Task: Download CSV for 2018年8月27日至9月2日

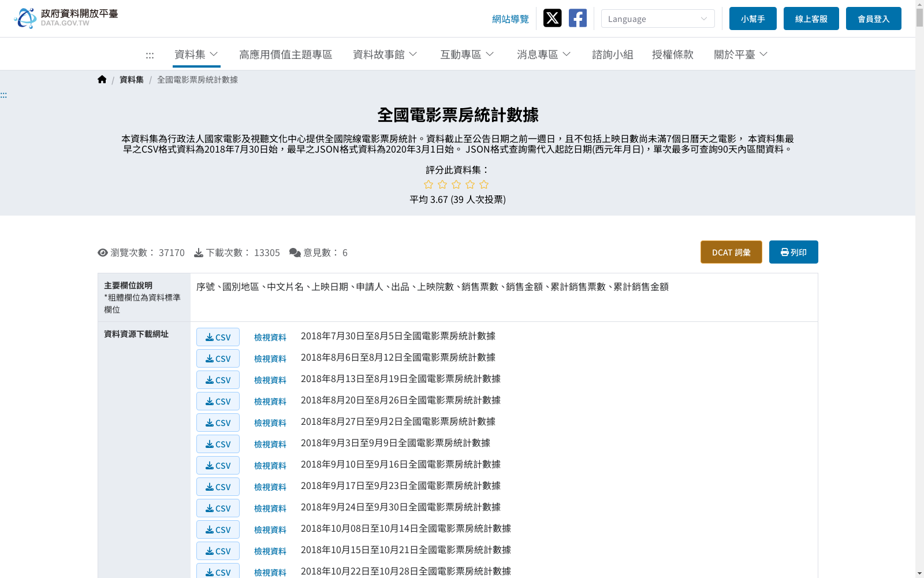Action: [218, 423]
